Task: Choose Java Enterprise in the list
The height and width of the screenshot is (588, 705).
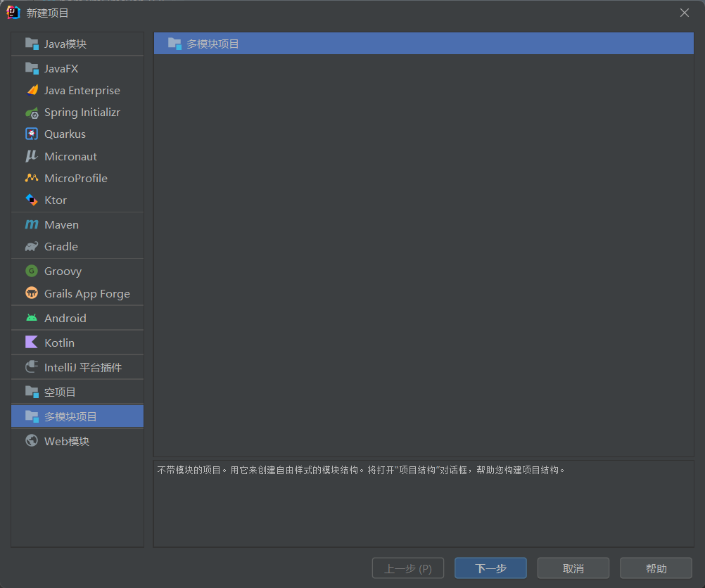Action: tap(77, 90)
